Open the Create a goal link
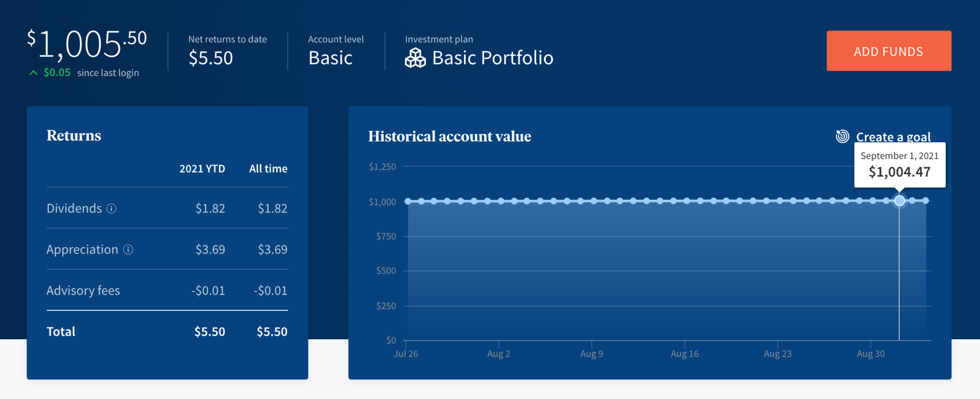 [x=893, y=137]
